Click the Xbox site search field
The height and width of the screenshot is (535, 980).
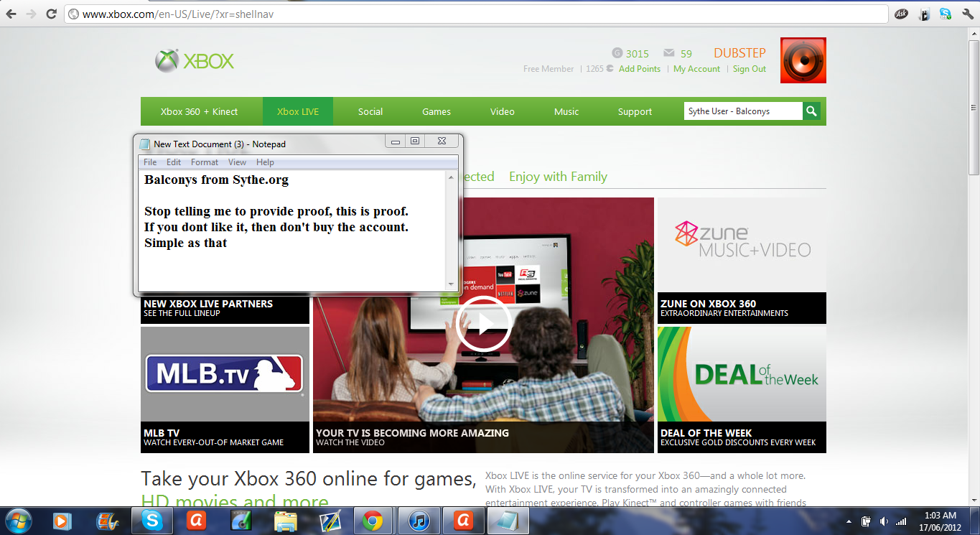(742, 111)
